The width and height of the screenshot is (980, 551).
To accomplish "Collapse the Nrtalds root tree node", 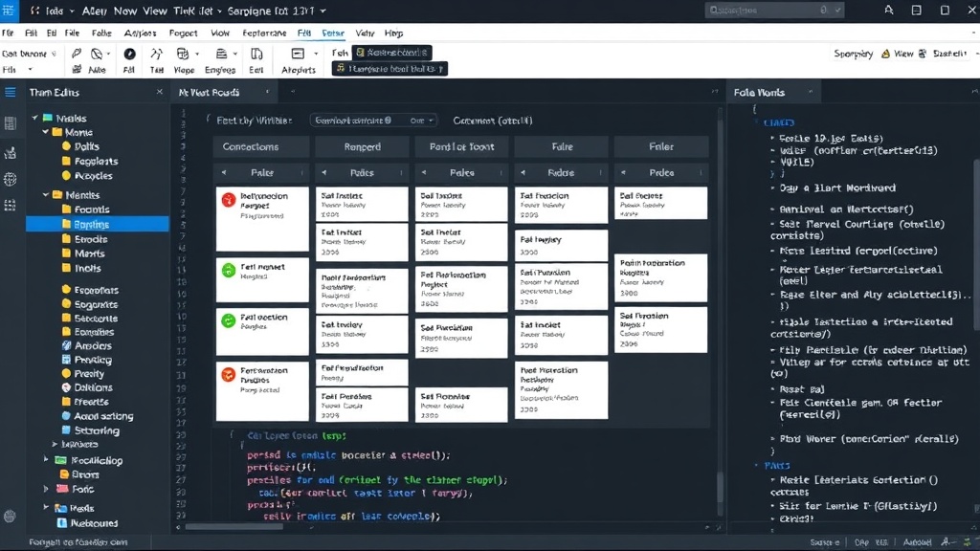I will pos(35,118).
